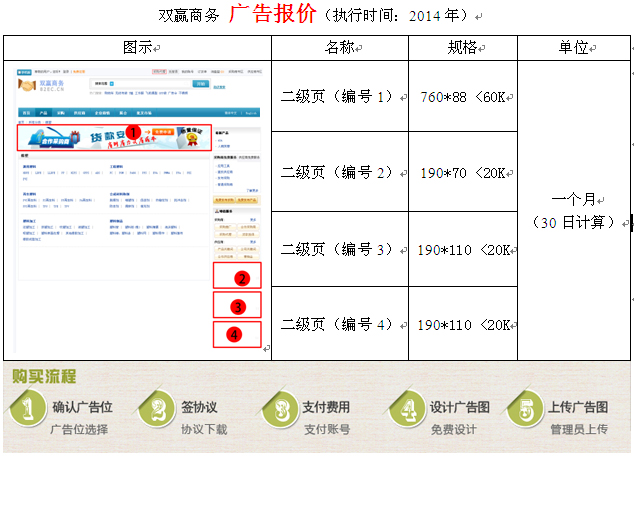The image size is (634, 521).
Task: Open the 确认广告位 step label
Action: point(82,407)
